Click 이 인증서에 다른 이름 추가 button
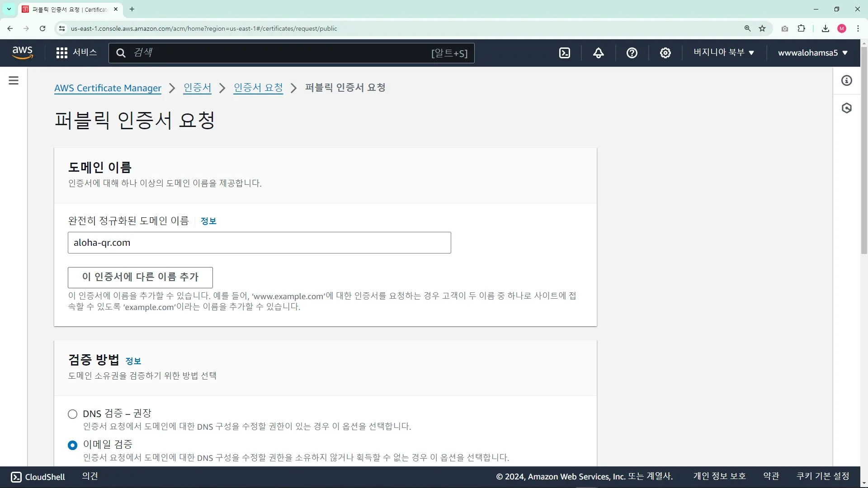This screenshot has height=488, width=868. (x=140, y=277)
